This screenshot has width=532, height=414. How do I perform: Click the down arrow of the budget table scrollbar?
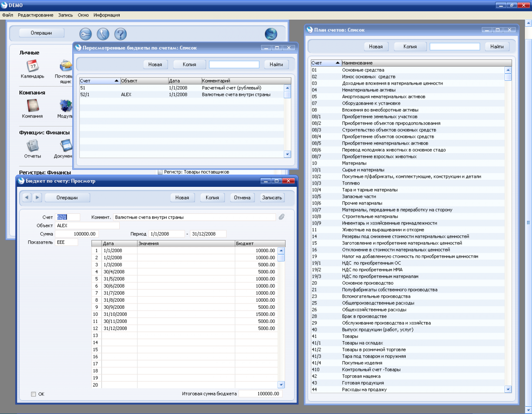tap(281, 384)
